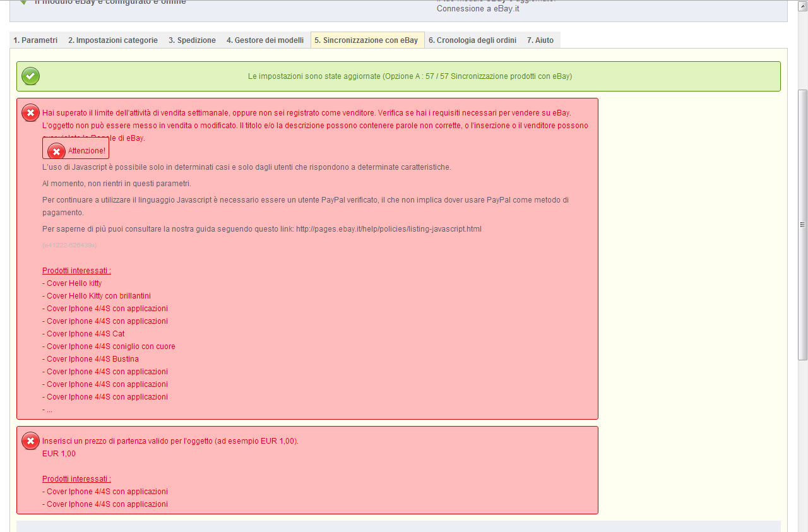This screenshot has height=532, width=808.
Task: Open the Gestore dei modelli tab
Action: tap(265, 40)
